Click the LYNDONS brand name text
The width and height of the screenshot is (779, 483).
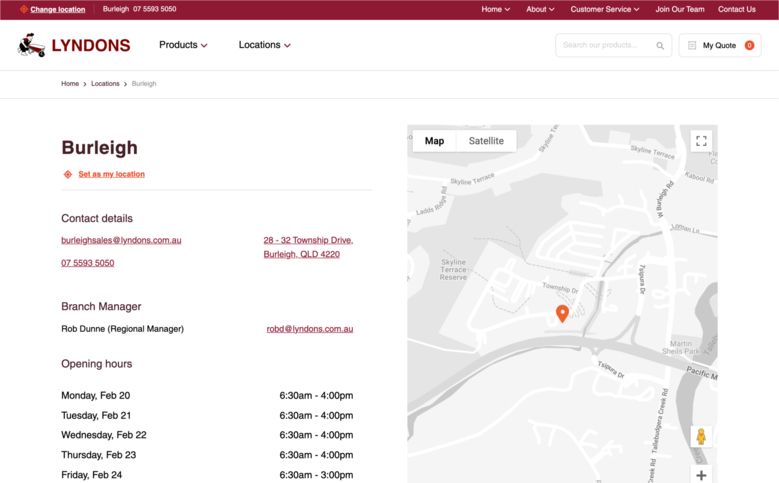91,46
